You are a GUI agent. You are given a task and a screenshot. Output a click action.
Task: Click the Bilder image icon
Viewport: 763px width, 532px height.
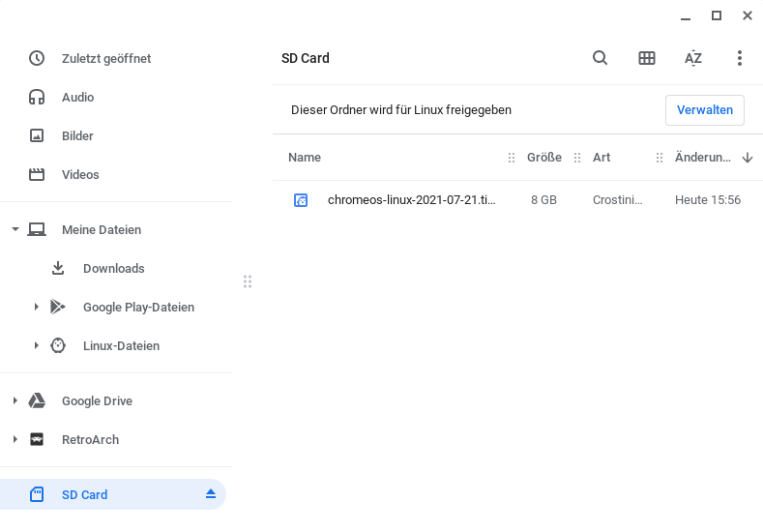pyautogui.click(x=37, y=135)
